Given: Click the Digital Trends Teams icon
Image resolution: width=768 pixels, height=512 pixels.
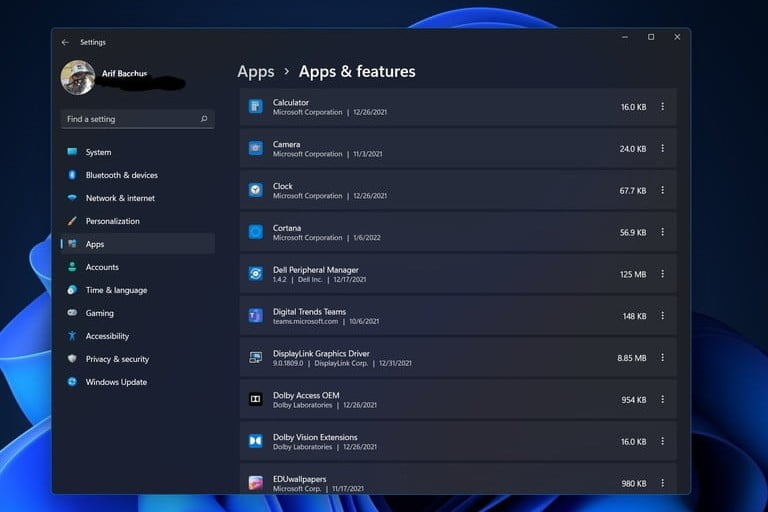Looking at the screenshot, I should [x=256, y=316].
